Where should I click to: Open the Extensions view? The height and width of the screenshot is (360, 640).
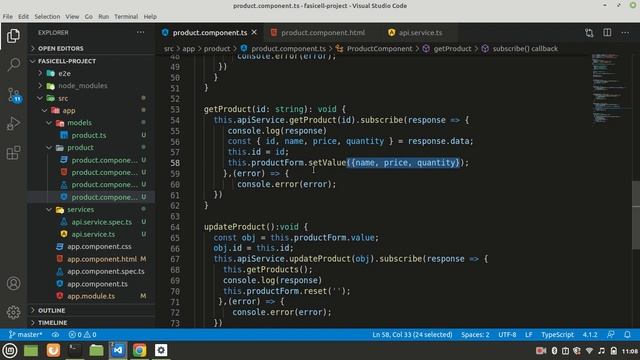[x=13, y=153]
